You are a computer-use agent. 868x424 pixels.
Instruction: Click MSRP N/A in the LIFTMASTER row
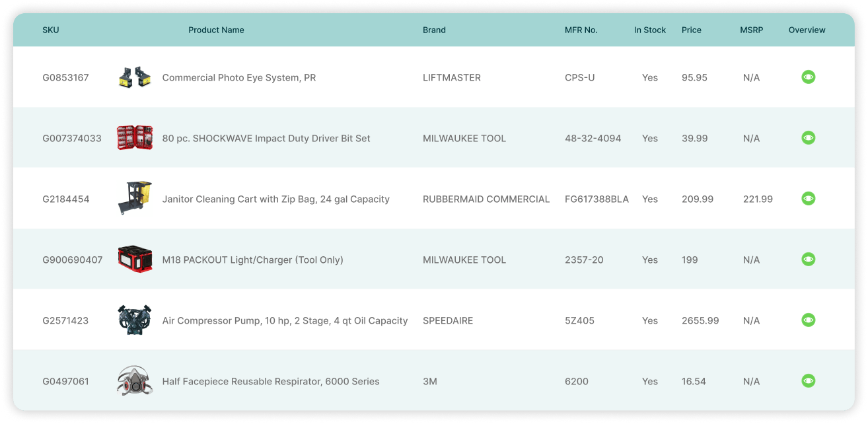pyautogui.click(x=751, y=77)
